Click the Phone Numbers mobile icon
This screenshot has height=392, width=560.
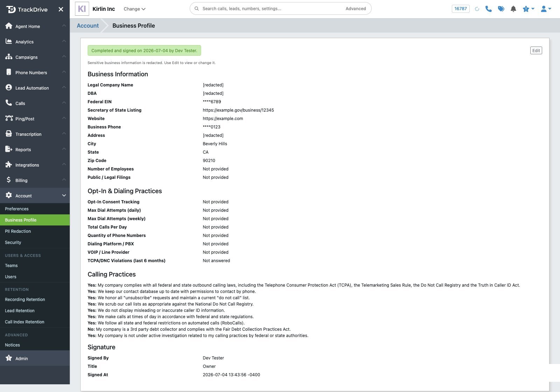pyautogui.click(x=9, y=72)
